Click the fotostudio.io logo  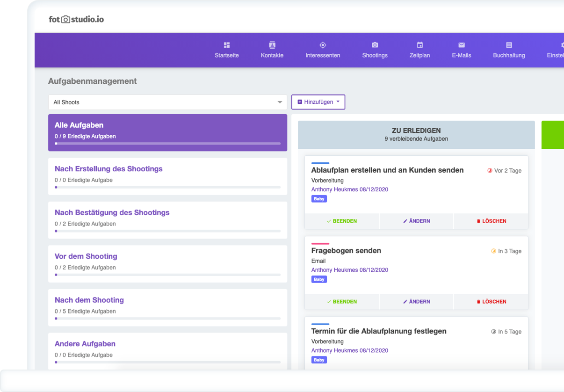(x=76, y=19)
